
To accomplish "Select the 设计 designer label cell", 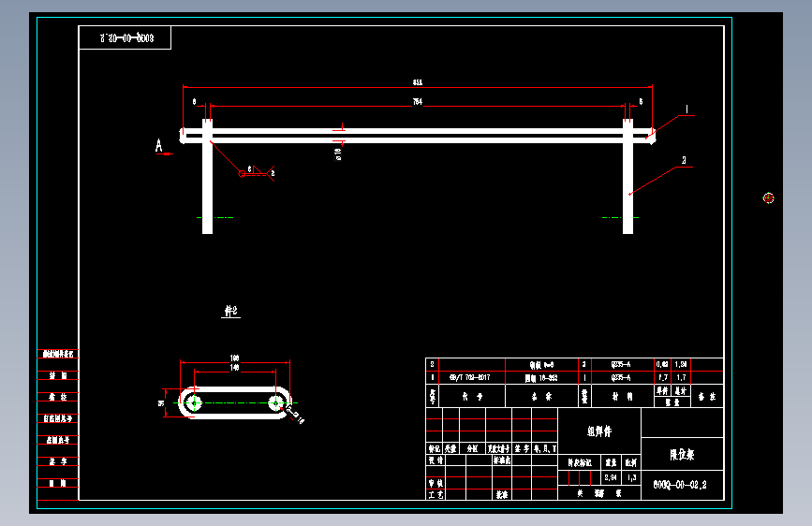I will coord(435,460).
